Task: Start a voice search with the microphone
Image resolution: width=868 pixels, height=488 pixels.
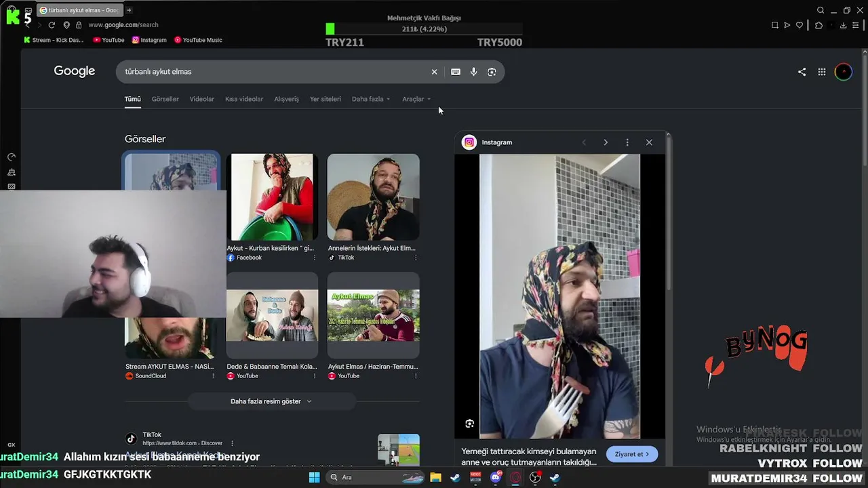Action: (474, 72)
